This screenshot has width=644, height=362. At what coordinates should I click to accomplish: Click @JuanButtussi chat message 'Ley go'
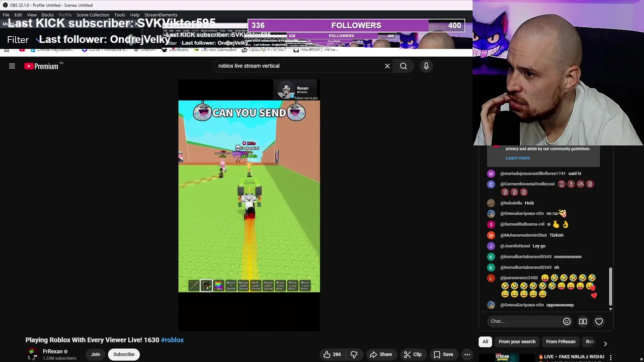point(539,246)
